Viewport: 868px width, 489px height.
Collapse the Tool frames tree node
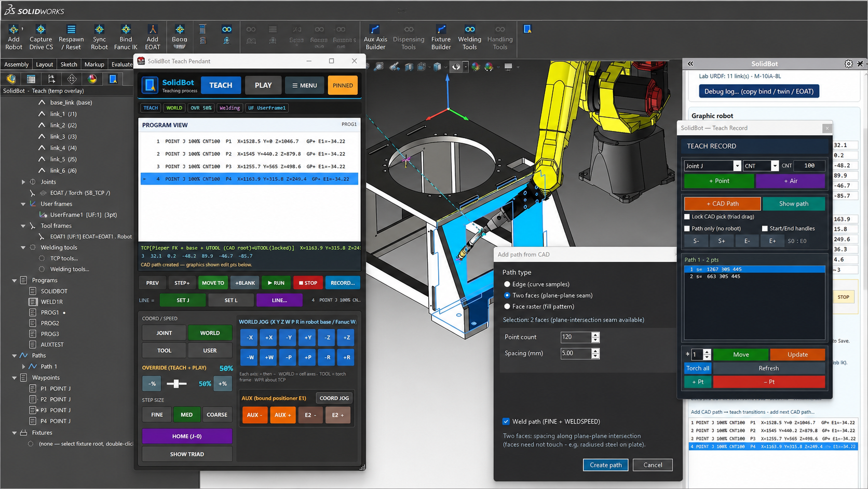pos(23,226)
